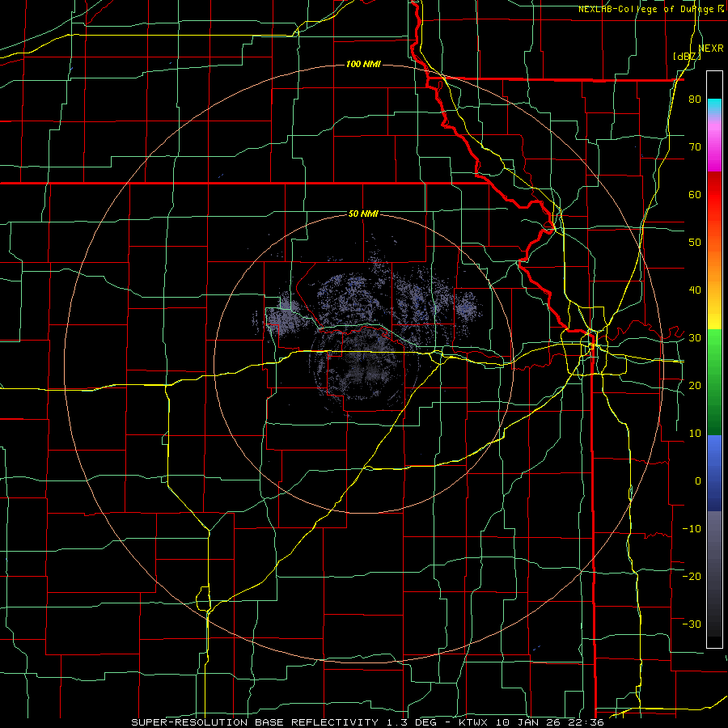Click the [dBZ] units label

click(x=687, y=57)
